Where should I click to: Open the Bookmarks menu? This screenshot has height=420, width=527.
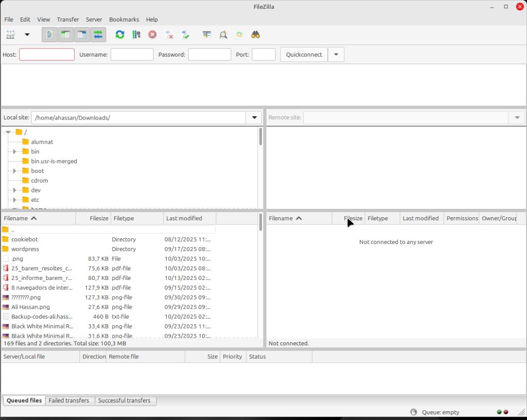124,20
